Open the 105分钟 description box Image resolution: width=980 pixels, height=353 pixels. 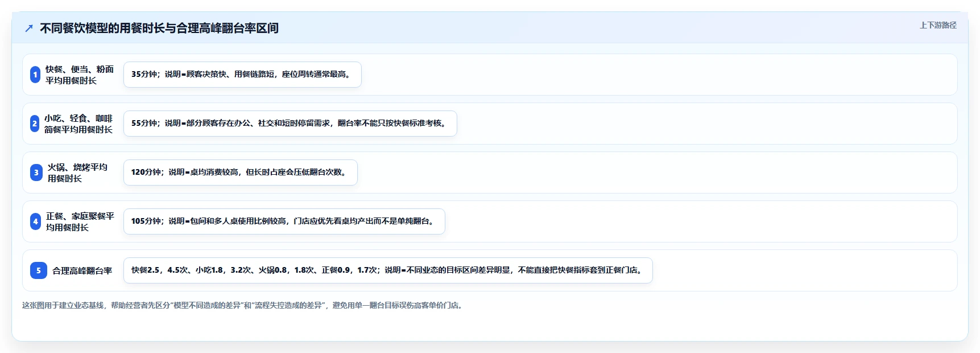point(284,221)
